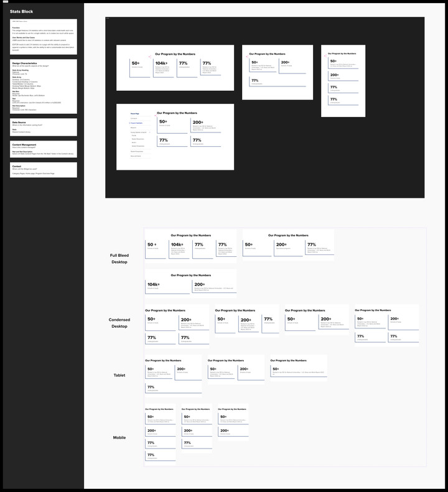Click the Stats Array Heading spec label
448x492 pixels.
tap(21, 70)
